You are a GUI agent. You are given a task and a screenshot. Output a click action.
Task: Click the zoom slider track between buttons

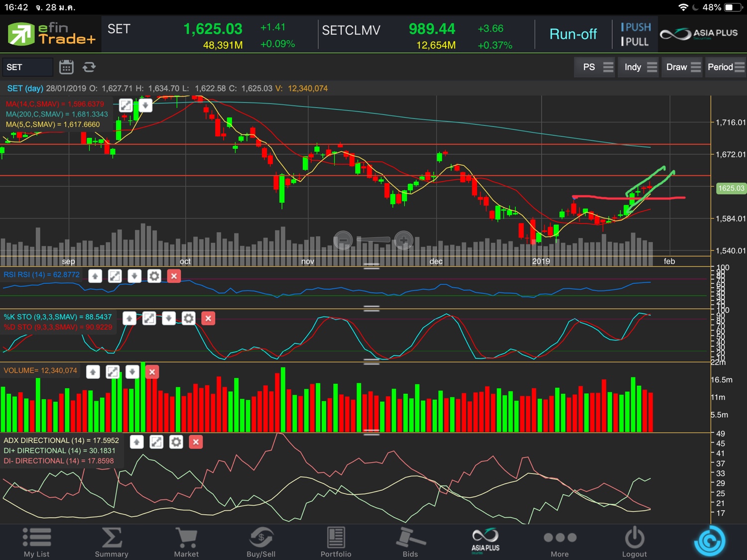[x=373, y=240]
